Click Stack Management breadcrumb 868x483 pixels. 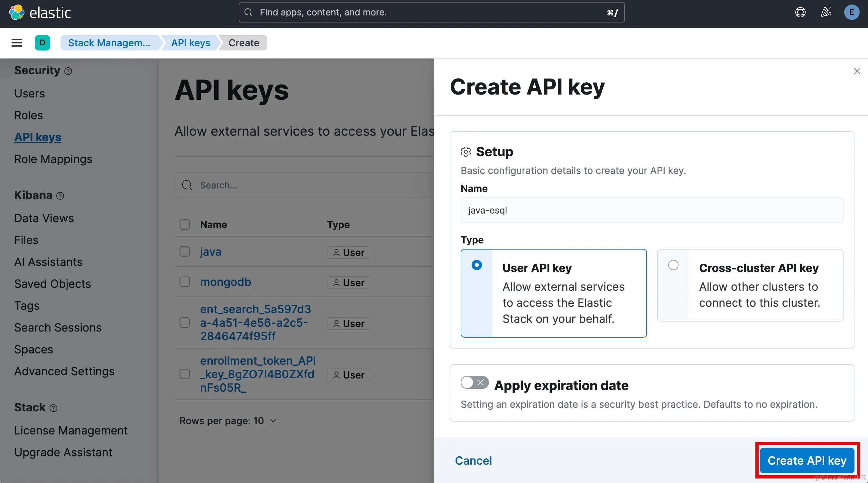[109, 43]
